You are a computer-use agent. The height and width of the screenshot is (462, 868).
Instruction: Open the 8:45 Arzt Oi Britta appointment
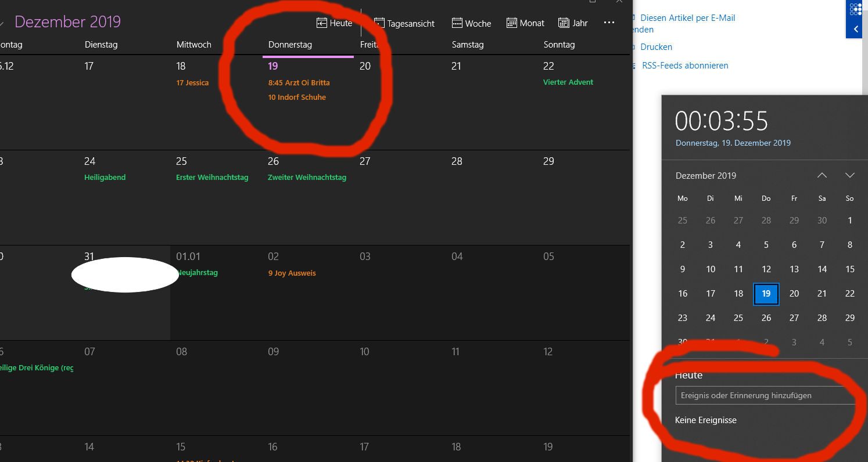click(x=299, y=82)
